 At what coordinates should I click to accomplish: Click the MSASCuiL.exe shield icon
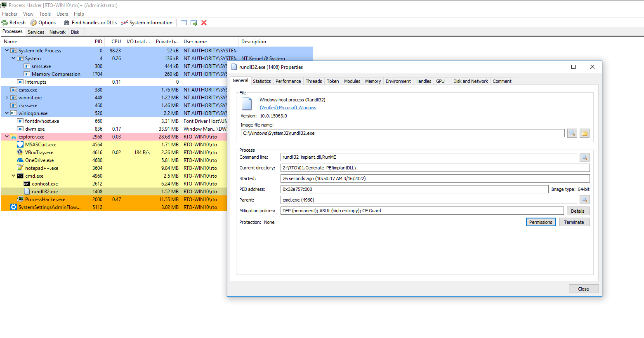20,145
